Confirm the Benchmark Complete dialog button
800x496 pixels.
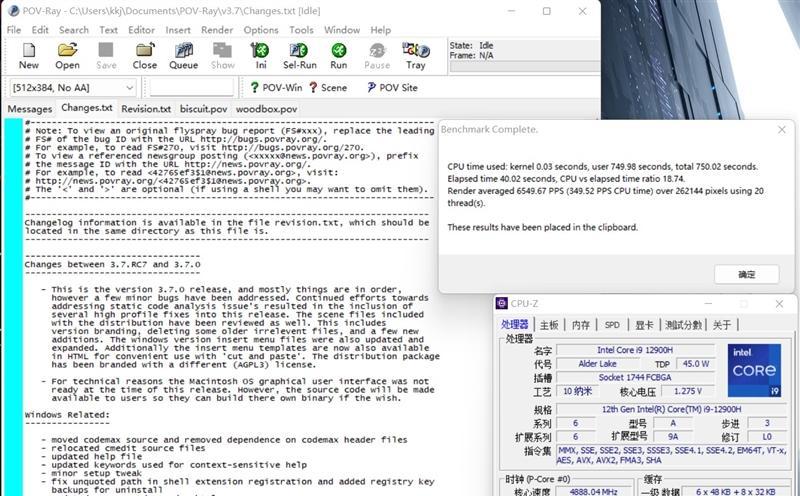(746, 275)
